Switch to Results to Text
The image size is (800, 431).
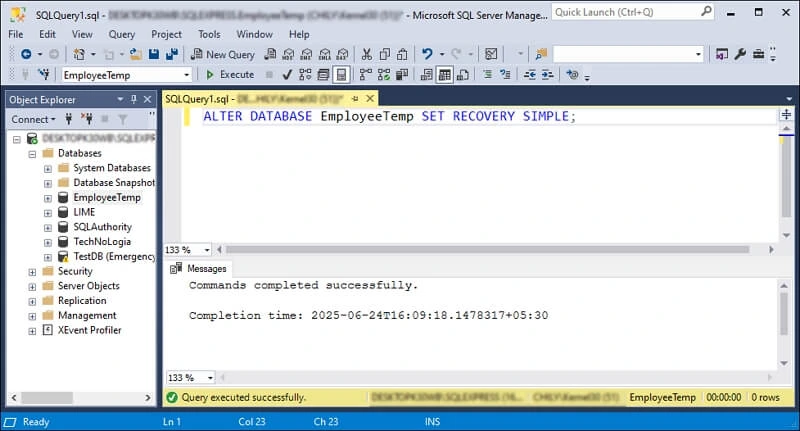click(x=427, y=75)
